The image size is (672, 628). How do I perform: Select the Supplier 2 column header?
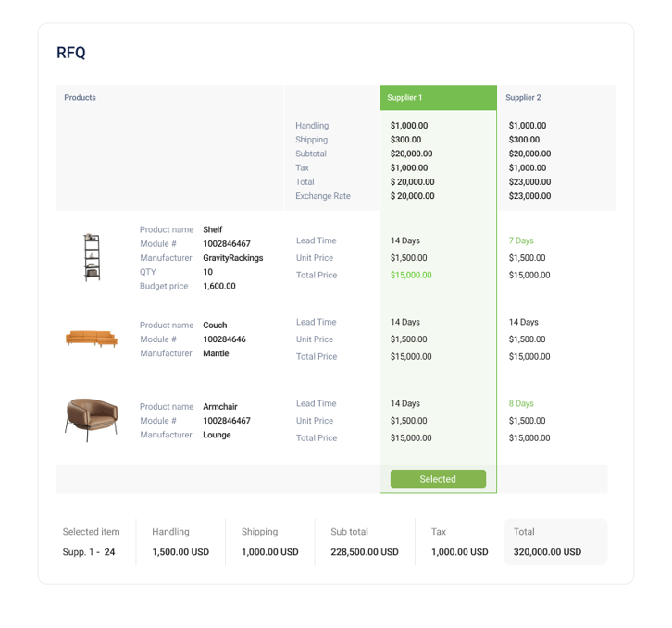pyautogui.click(x=523, y=98)
